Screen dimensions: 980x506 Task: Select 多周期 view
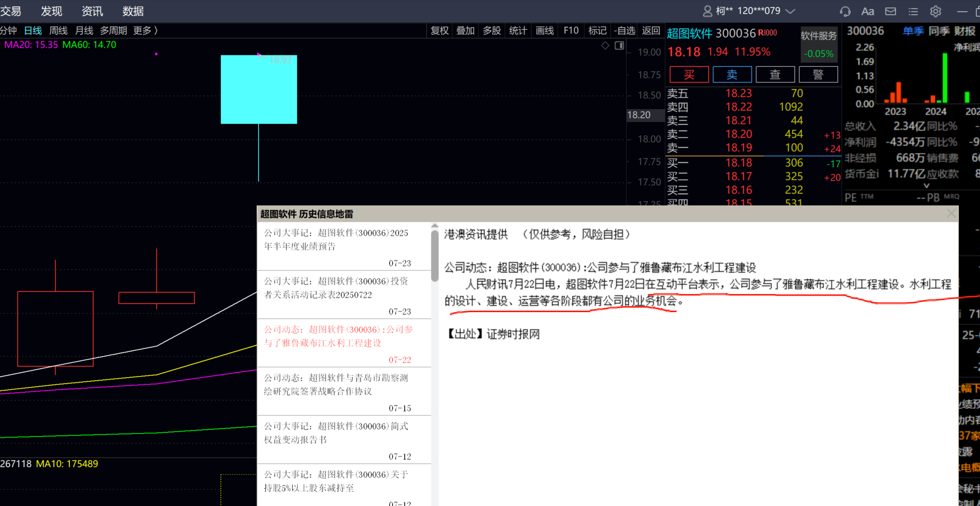click(x=113, y=31)
